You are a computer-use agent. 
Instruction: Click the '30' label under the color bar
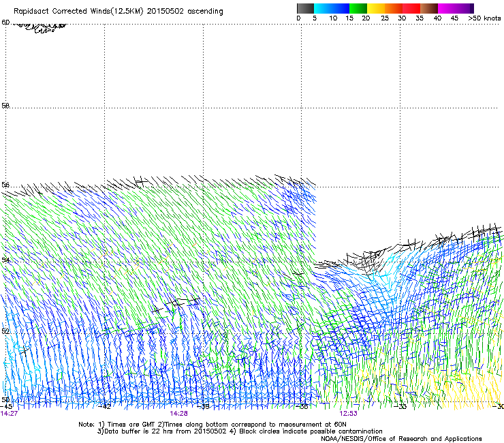(402, 18)
